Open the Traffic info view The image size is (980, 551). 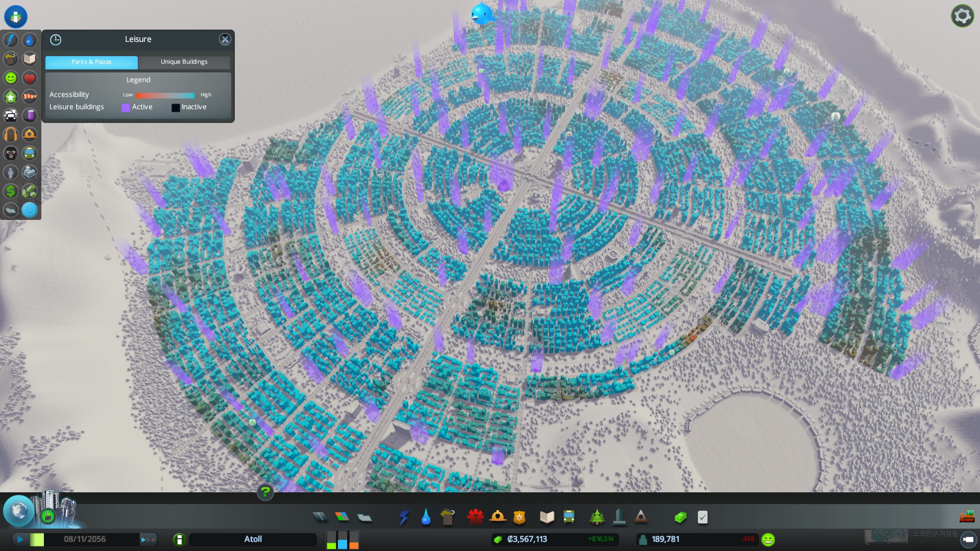(11, 115)
